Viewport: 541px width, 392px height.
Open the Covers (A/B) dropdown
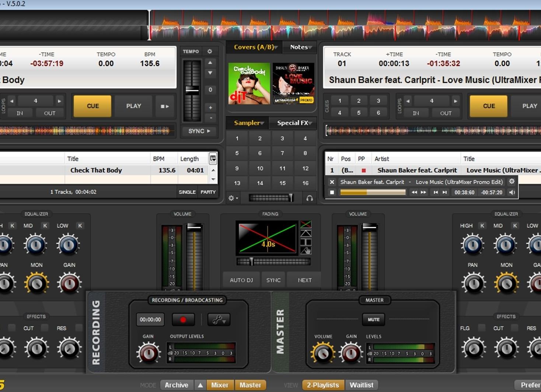coord(255,47)
